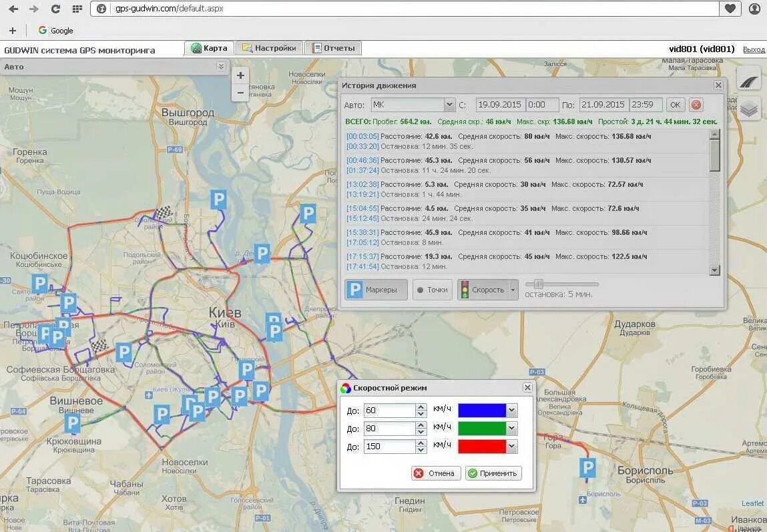
Task: Switch to the Карта tab
Action: click(210, 48)
